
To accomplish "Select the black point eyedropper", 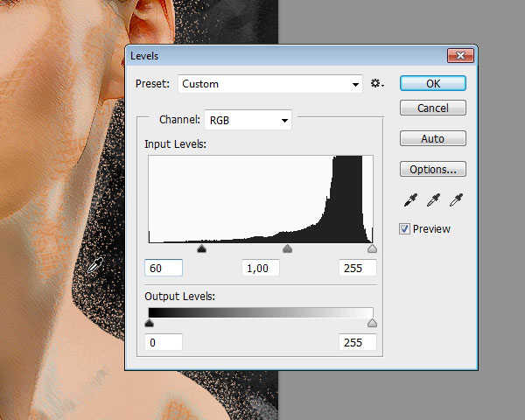I will (410, 201).
